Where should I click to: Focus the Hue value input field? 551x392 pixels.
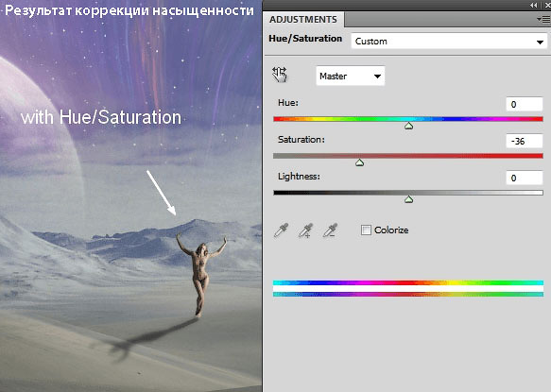524,104
